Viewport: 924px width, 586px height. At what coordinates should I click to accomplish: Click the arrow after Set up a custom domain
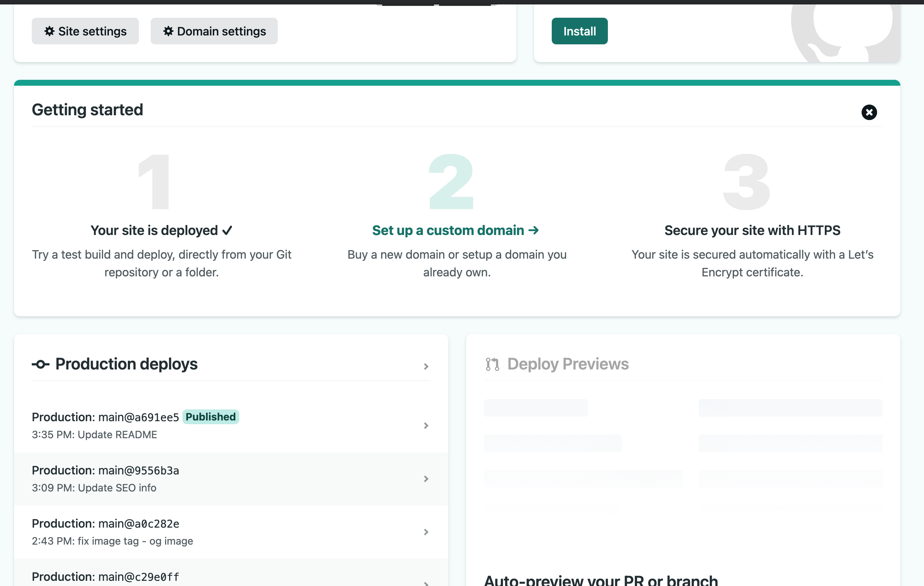point(533,230)
